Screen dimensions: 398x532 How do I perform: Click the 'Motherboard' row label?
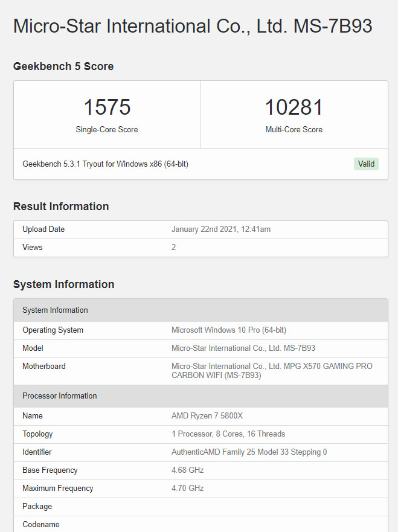coord(43,366)
